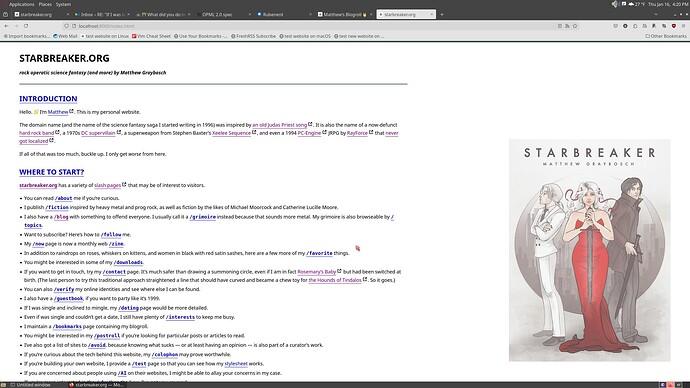
Task: Open the system volume speaker icon
Action: (x=615, y=4)
